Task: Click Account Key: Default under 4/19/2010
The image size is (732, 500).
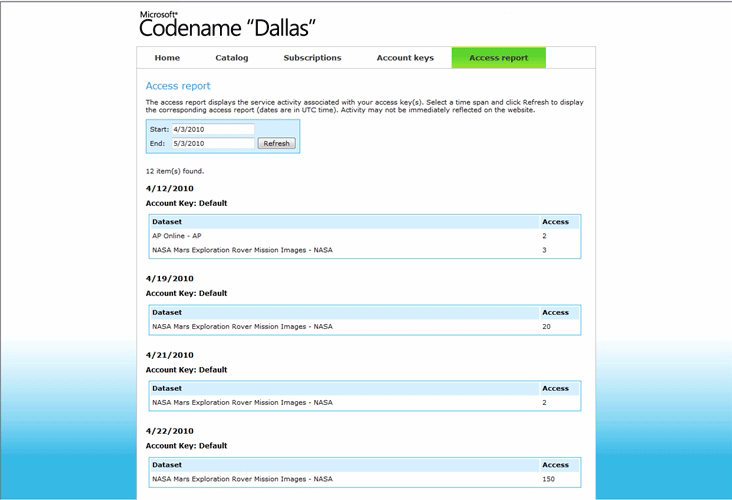Action: [x=186, y=293]
